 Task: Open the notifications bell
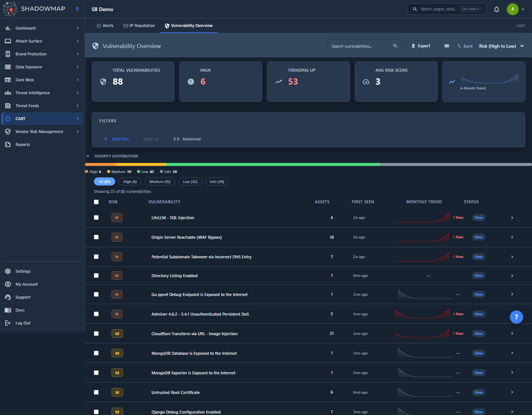(497, 9)
